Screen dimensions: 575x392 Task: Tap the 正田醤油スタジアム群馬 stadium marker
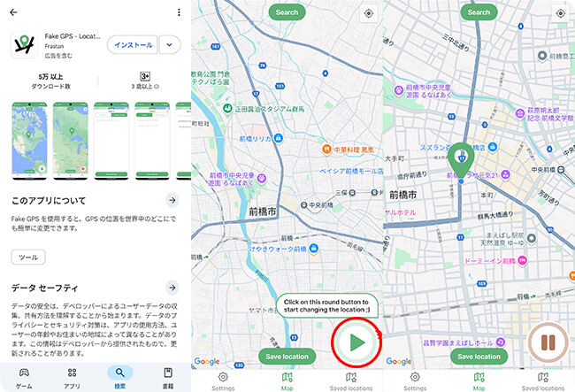227,109
